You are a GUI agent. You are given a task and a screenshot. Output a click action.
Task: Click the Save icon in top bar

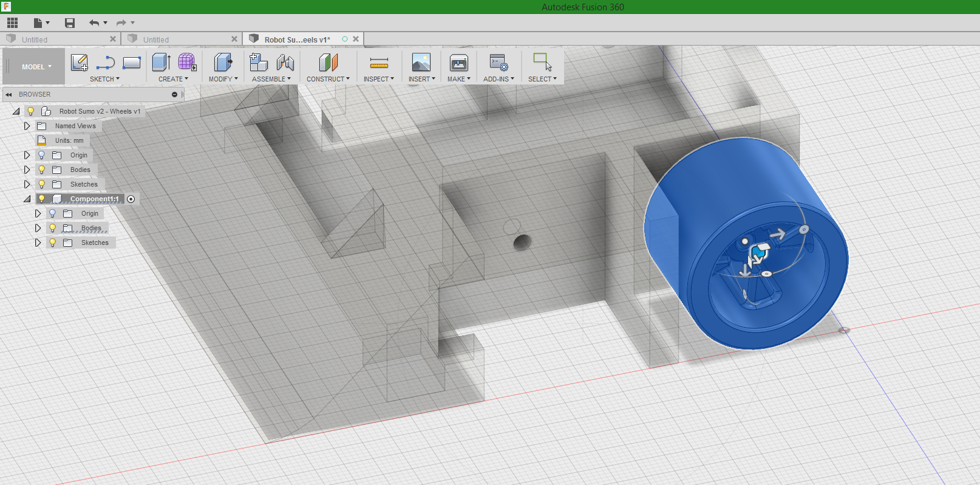[x=70, y=23]
